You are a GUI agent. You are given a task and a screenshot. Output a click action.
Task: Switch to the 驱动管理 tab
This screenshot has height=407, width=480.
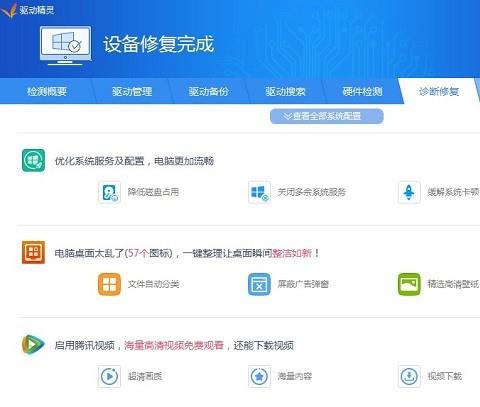pos(132,91)
